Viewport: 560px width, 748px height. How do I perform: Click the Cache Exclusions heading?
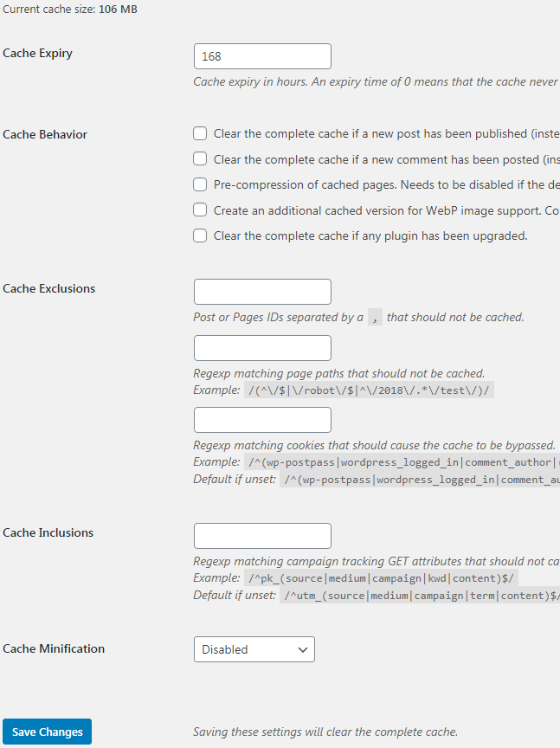pyautogui.click(x=48, y=288)
